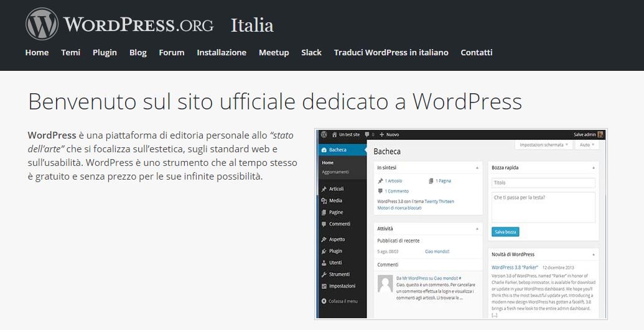The image size is (644, 330).
Task: Open the WordPress 3.8 "Parker" news link
Action: (515, 267)
